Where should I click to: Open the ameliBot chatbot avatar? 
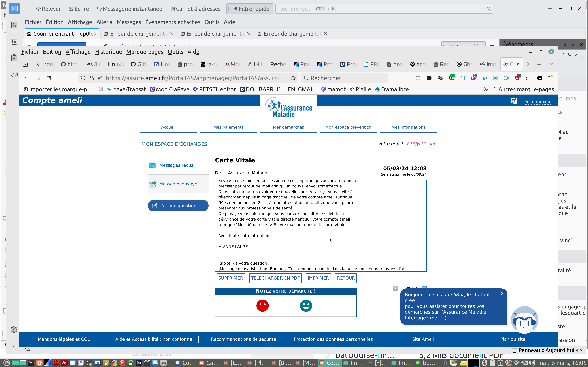(524, 320)
